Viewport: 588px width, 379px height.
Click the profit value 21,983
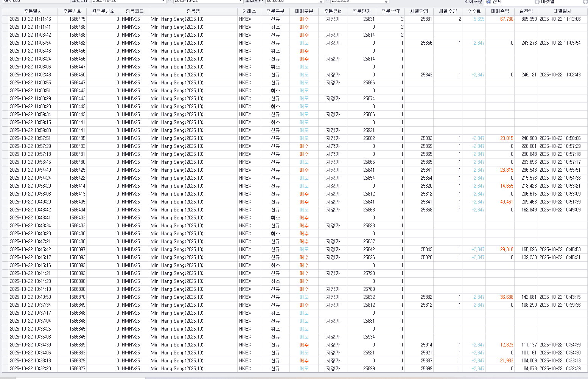click(507, 360)
